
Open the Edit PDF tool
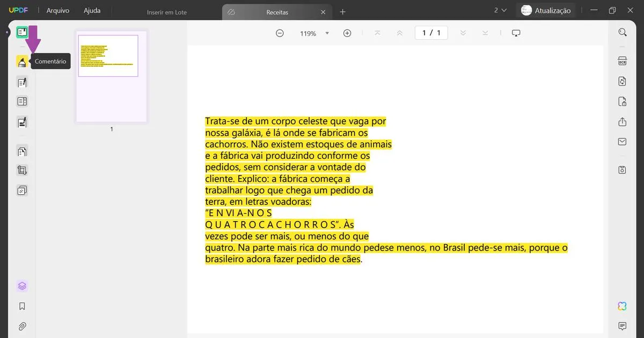21,82
